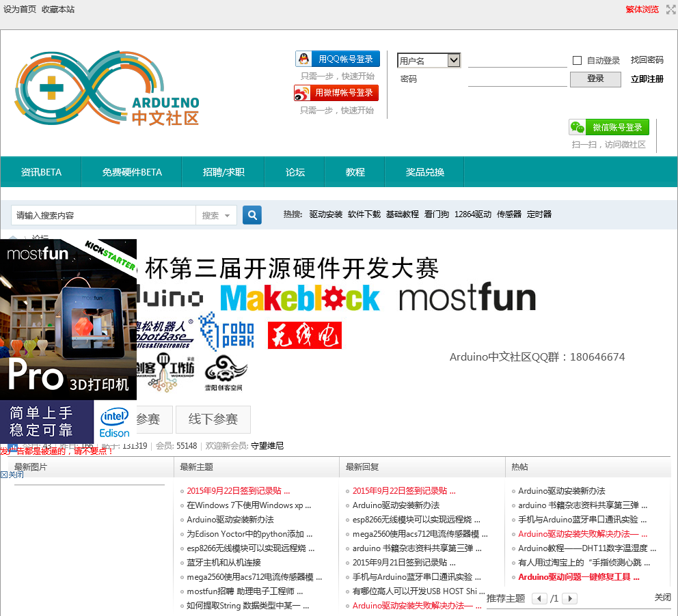Open hot post Arduino教程——DHT11数字温湿度
The height and width of the screenshot is (616, 678).
(587, 548)
